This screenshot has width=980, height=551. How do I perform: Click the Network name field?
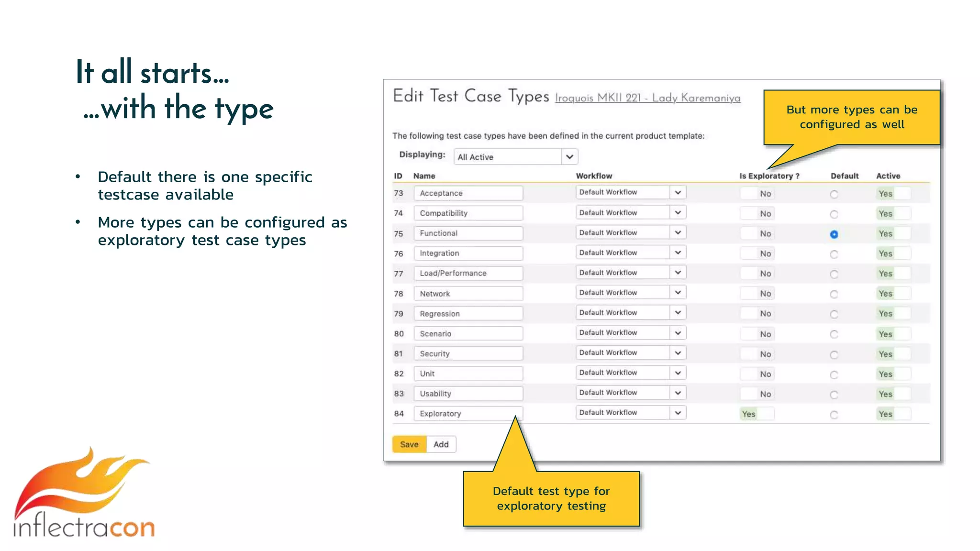[x=468, y=294]
